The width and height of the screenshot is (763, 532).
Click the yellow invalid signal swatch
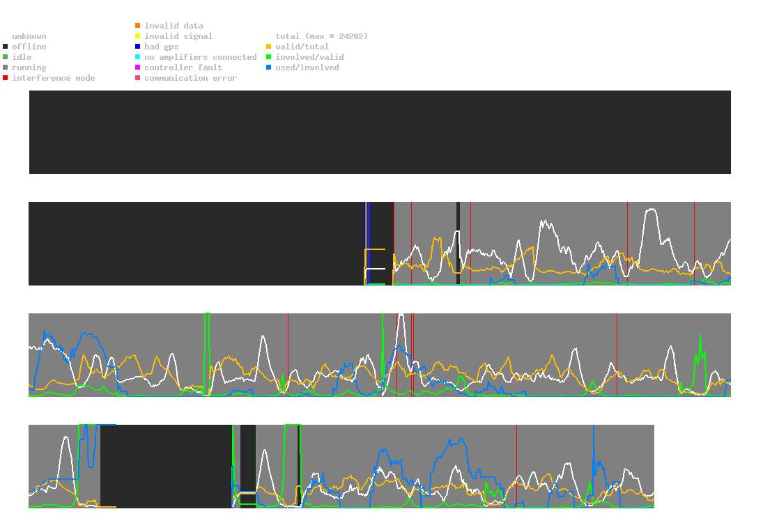click(x=138, y=36)
